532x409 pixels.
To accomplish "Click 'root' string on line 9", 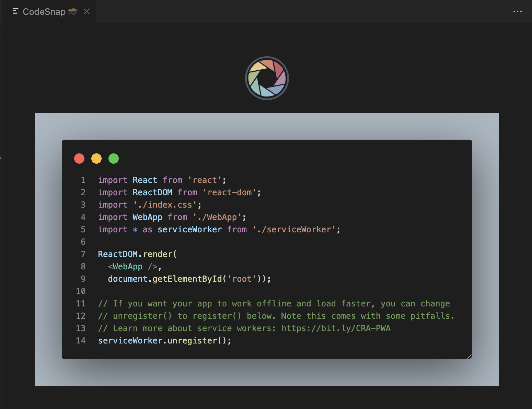I will pos(242,279).
